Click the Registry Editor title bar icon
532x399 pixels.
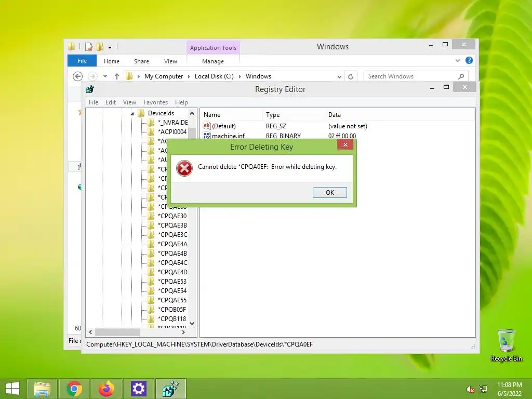pos(90,89)
